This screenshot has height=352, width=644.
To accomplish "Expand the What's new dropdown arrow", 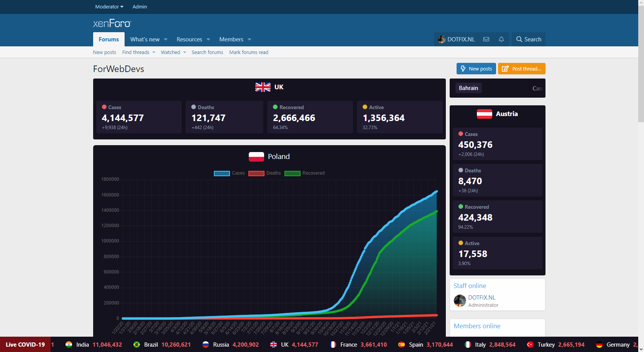I will [x=166, y=39].
